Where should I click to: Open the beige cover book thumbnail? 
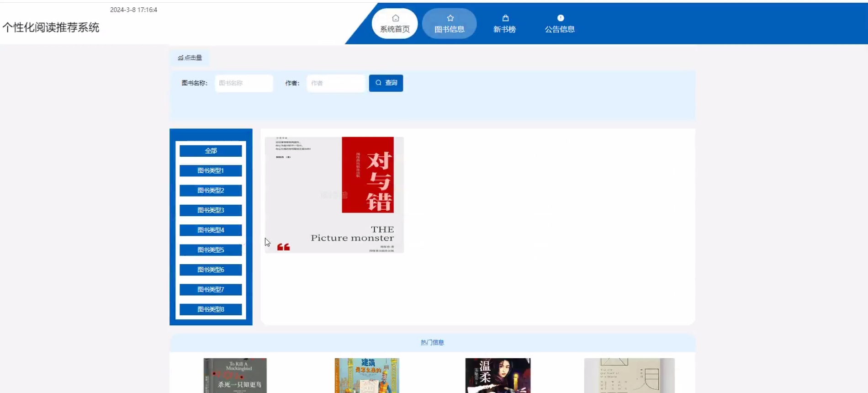tap(629, 375)
